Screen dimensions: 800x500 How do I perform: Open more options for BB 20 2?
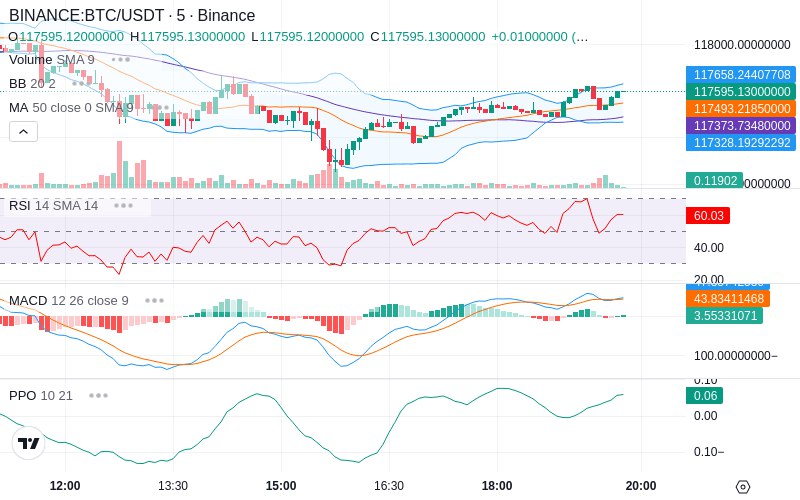tap(82, 83)
